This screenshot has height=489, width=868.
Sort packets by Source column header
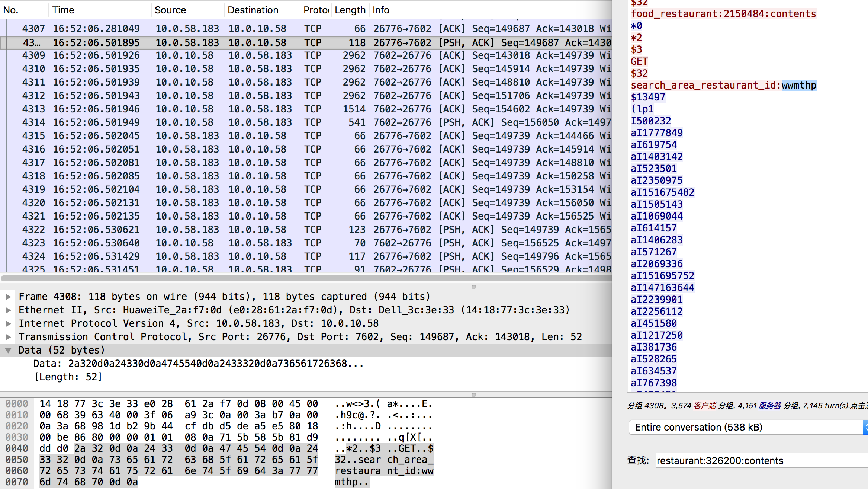tap(170, 10)
